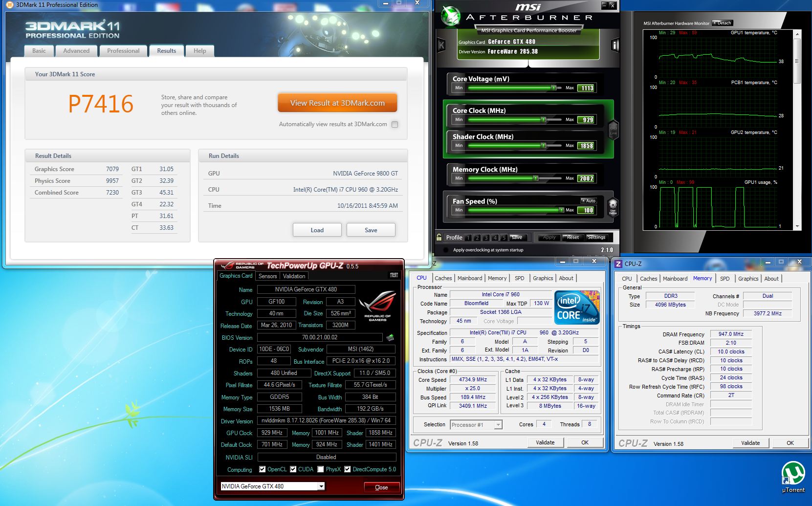Image resolution: width=812 pixels, height=506 pixels.
Task: Toggle the Link icon for core and shader clocks
Action: pos(613,130)
